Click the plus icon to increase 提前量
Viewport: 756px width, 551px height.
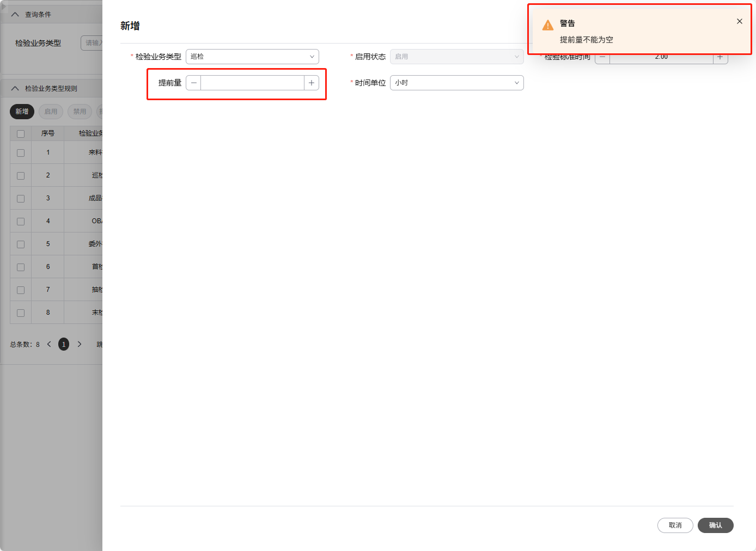click(311, 82)
